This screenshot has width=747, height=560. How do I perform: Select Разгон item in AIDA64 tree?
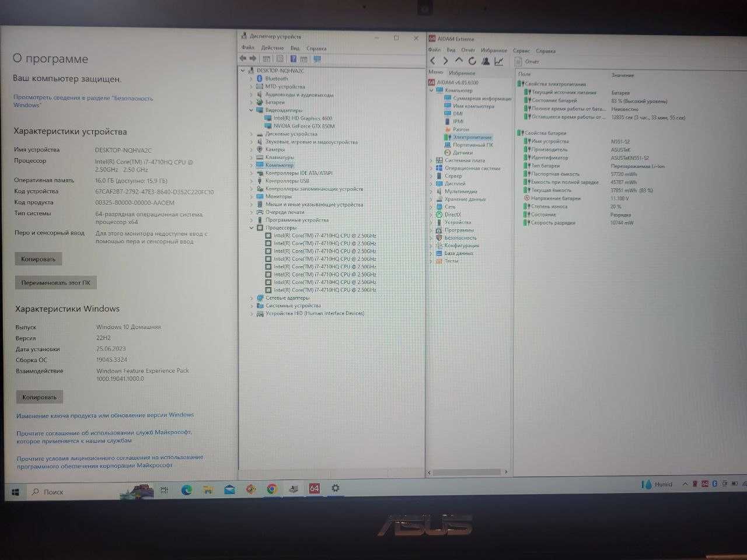pyautogui.click(x=461, y=129)
